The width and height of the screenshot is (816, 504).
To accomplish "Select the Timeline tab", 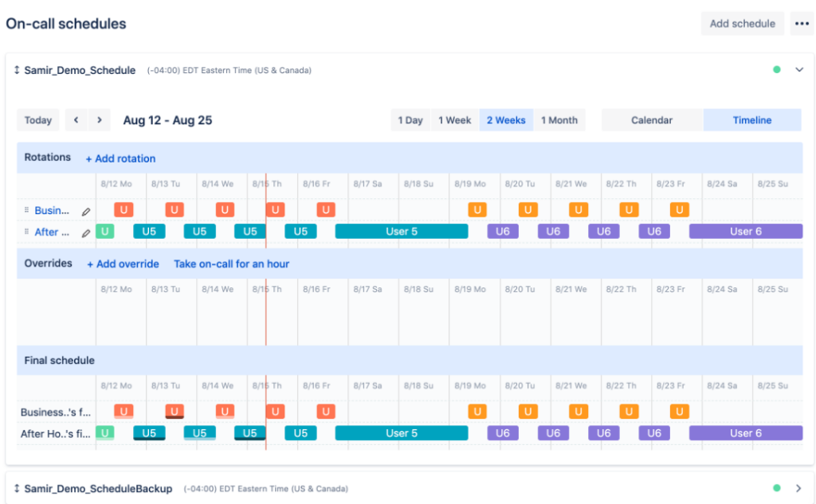I will tap(752, 119).
